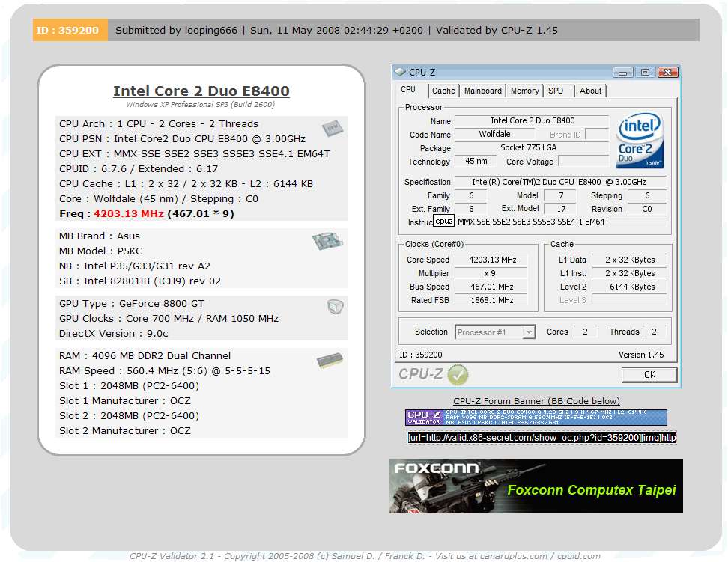
Task: Click the CPU chip icon in the processor section
Action: [x=332, y=129]
